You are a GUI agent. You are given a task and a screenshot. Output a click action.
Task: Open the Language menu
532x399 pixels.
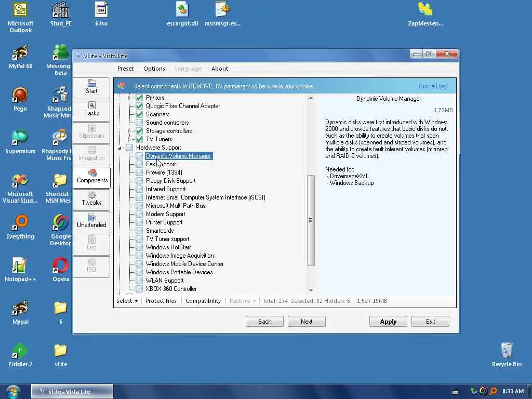point(188,69)
